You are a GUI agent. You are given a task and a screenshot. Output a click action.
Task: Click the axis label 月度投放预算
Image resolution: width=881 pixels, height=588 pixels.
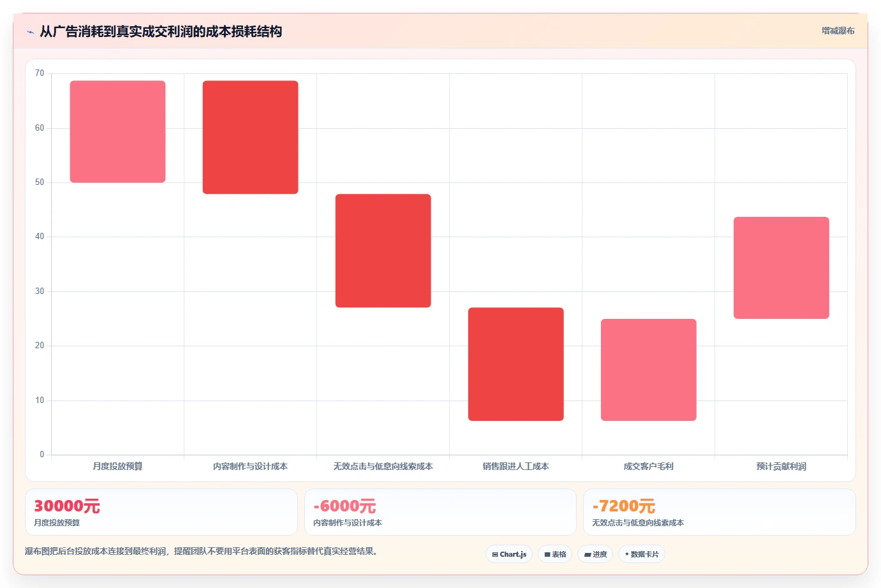(118, 466)
